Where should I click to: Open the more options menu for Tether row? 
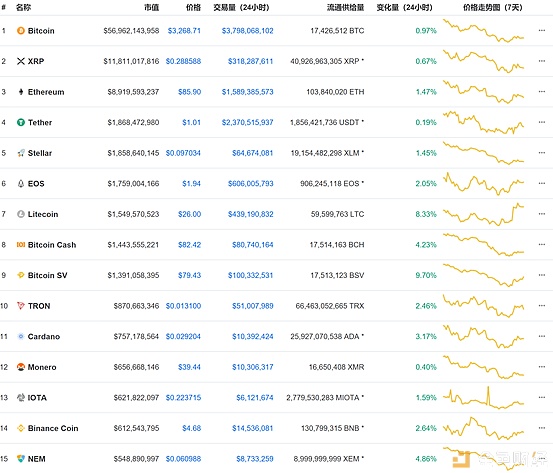[542, 122]
